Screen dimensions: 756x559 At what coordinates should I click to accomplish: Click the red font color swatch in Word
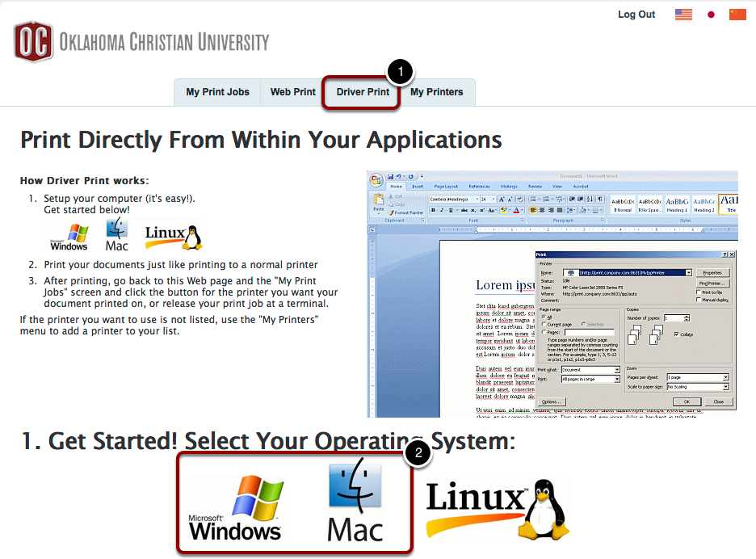(516, 210)
